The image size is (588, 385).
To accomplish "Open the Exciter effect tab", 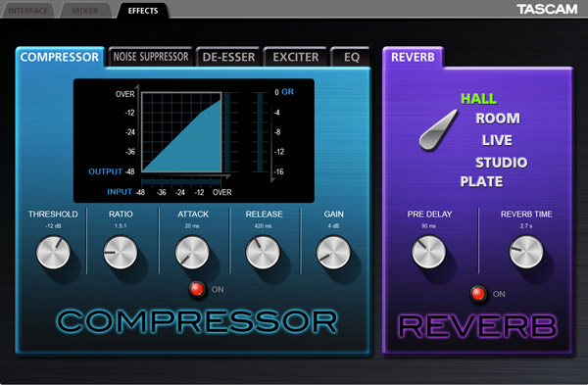I will (296, 57).
